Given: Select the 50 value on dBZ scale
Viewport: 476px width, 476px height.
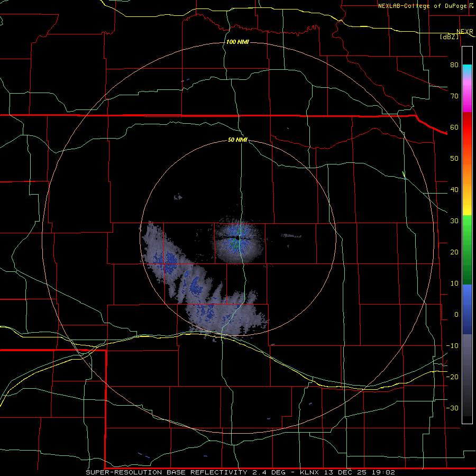Looking at the screenshot, I should 454,159.
